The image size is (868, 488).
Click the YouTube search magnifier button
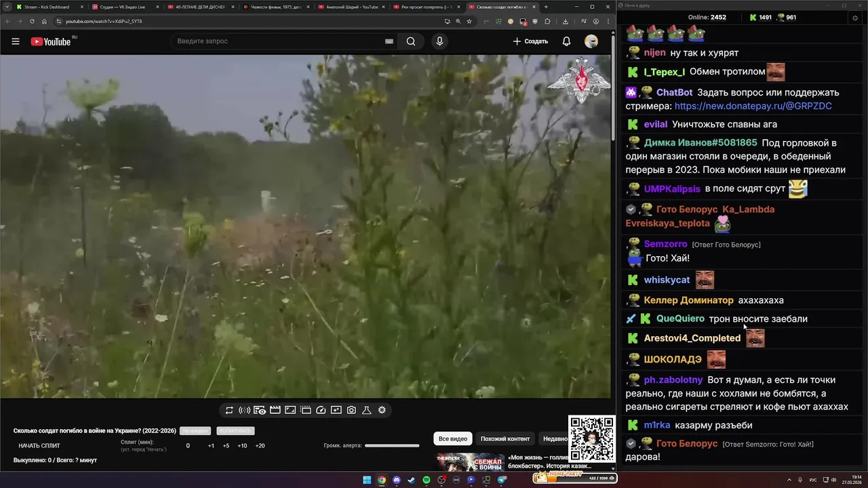point(411,41)
